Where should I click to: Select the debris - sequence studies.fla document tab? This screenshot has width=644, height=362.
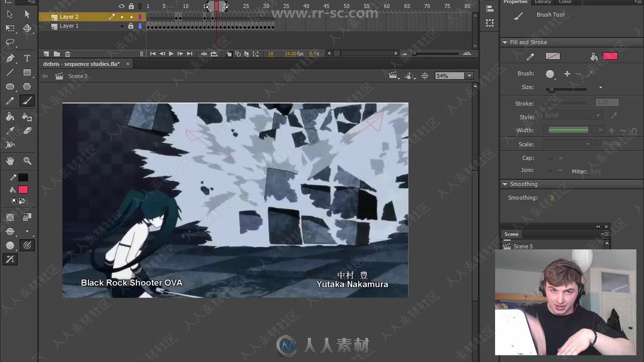[82, 64]
